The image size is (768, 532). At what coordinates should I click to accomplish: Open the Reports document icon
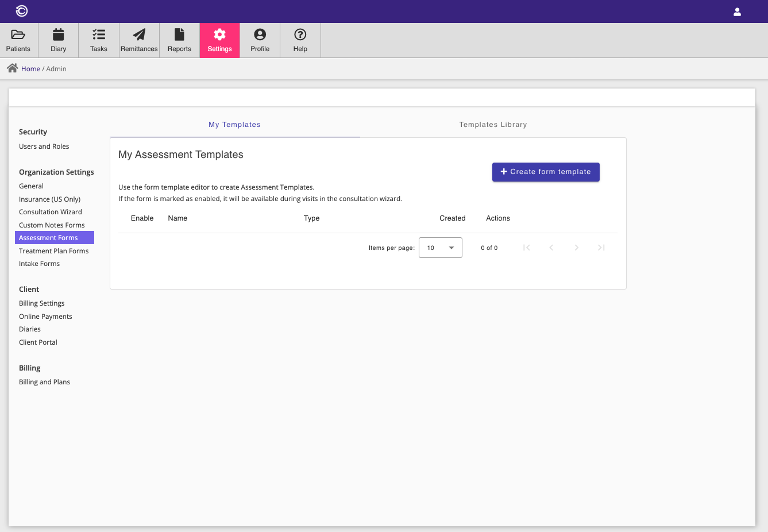click(x=179, y=35)
